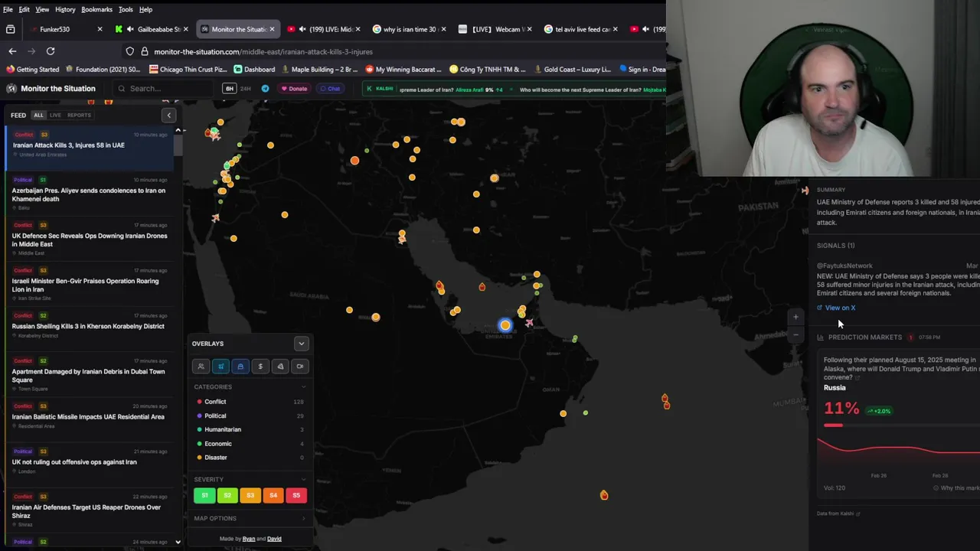Toggle severity S5 filter
The width and height of the screenshot is (980, 551).
pyautogui.click(x=296, y=495)
